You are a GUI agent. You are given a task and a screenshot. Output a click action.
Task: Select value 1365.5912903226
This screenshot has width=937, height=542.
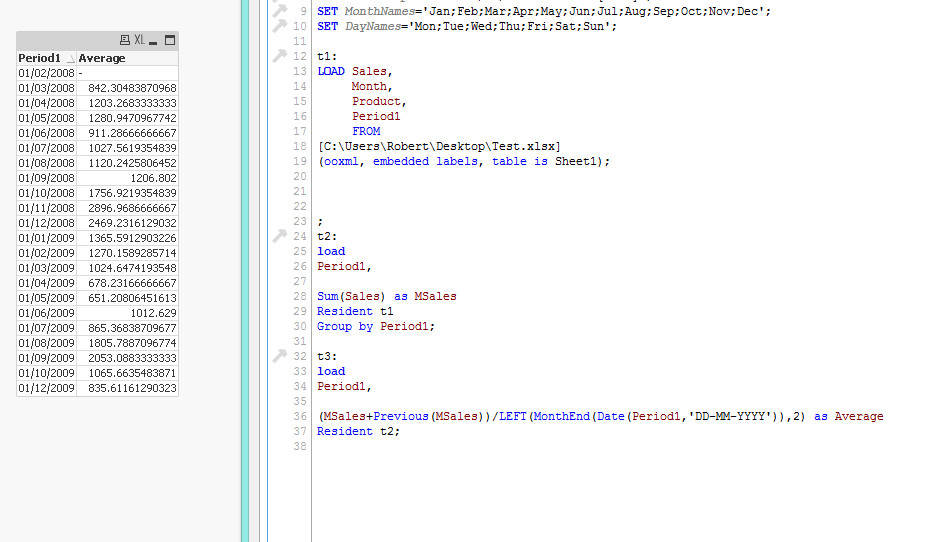[x=127, y=238]
